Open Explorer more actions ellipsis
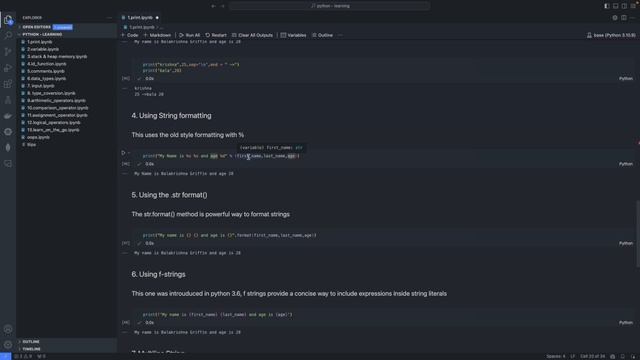This screenshot has height=360, width=640. tap(109, 18)
